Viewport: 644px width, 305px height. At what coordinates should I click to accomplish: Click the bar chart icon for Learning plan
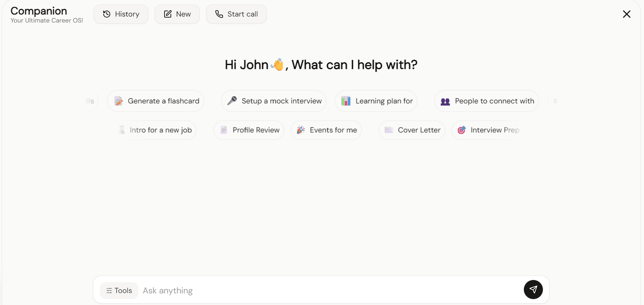click(x=346, y=101)
